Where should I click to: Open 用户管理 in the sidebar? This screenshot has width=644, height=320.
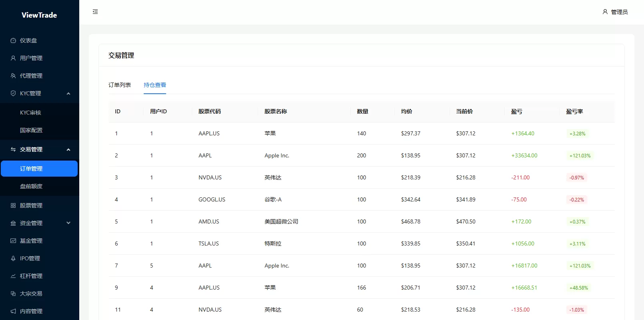point(40,58)
